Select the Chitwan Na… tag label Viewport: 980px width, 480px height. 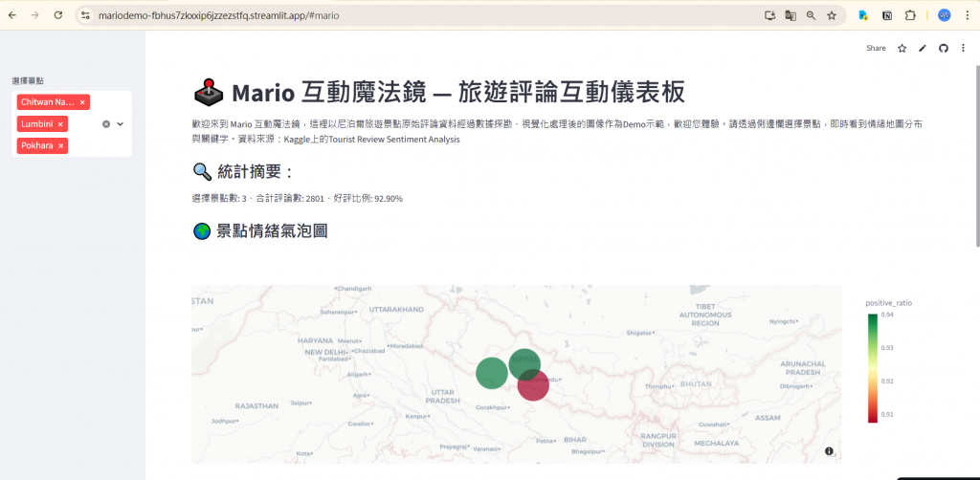click(x=48, y=101)
